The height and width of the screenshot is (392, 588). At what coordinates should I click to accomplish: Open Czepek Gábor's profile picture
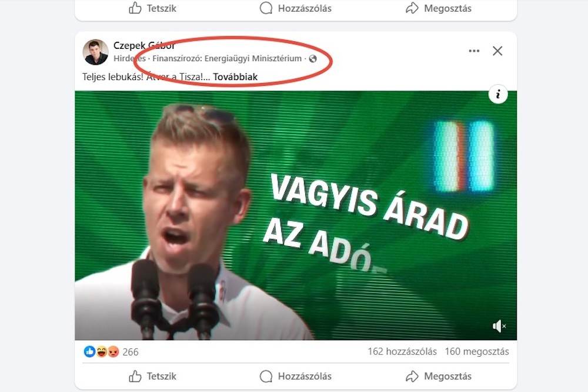point(96,52)
